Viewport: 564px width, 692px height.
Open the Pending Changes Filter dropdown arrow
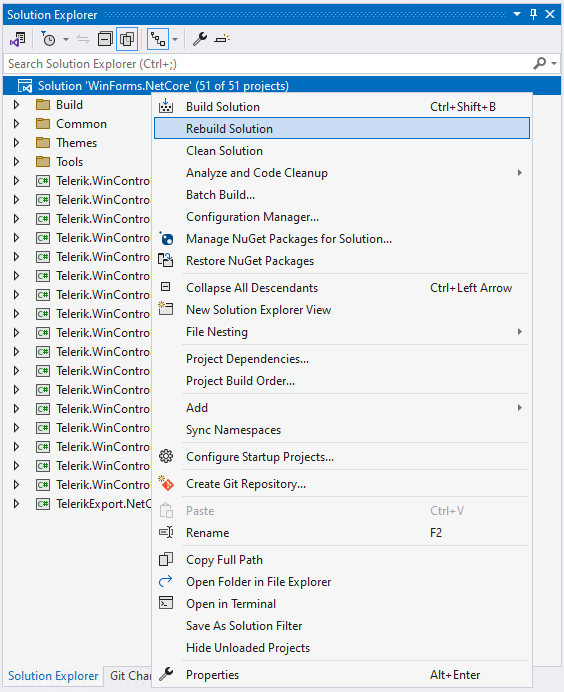coord(66,40)
